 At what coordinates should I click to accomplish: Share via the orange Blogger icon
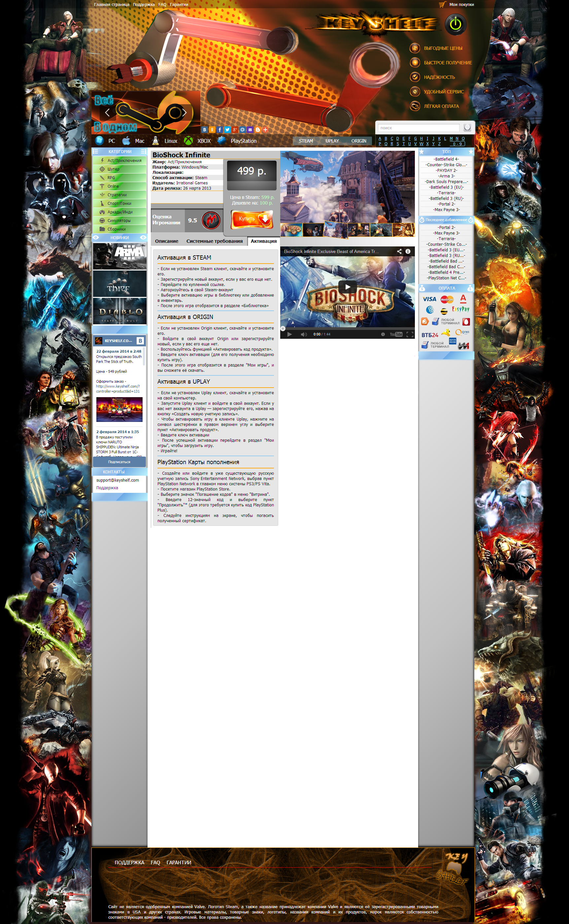(258, 130)
